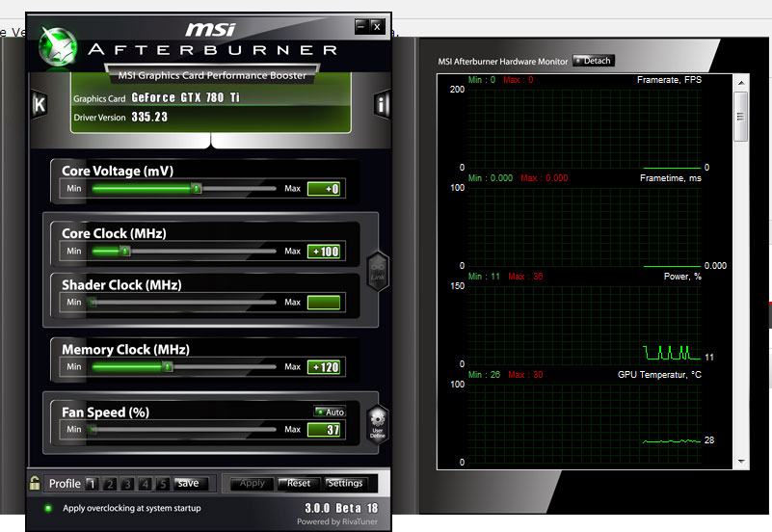Click the 3.0.0 Beta 18 version text

point(341,508)
